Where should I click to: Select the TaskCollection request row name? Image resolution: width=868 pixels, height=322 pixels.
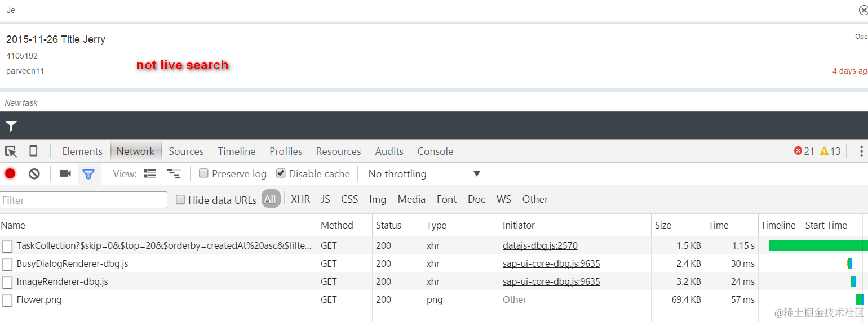[163, 245]
